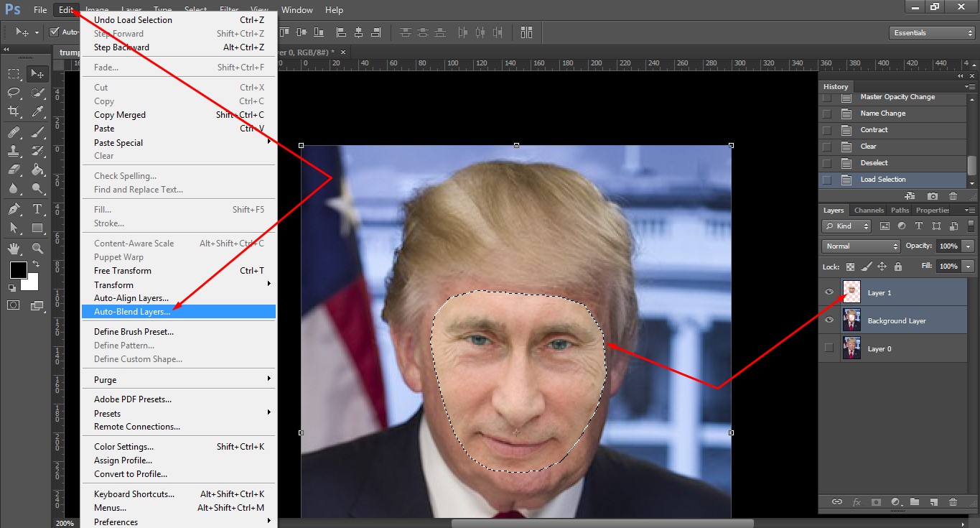
Task: Select the Horizontal Type tool
Action: coord(37,209)
